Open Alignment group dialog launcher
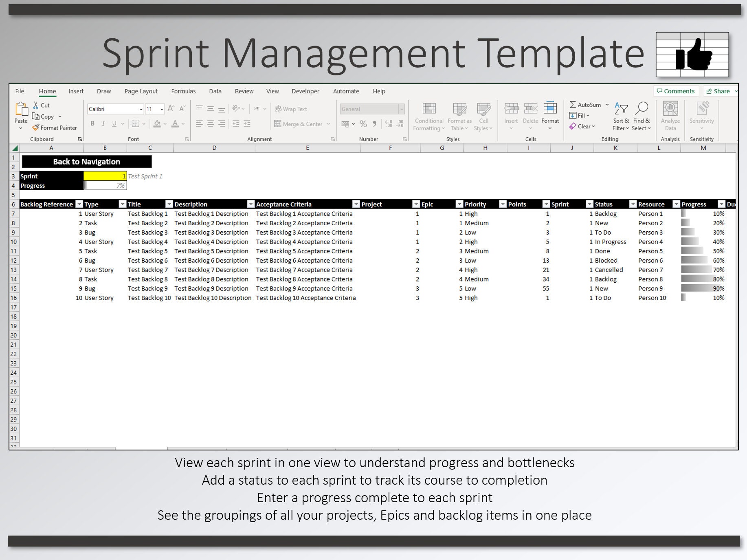Viewport: 747px width, 560px height. (x=333, y=139)
